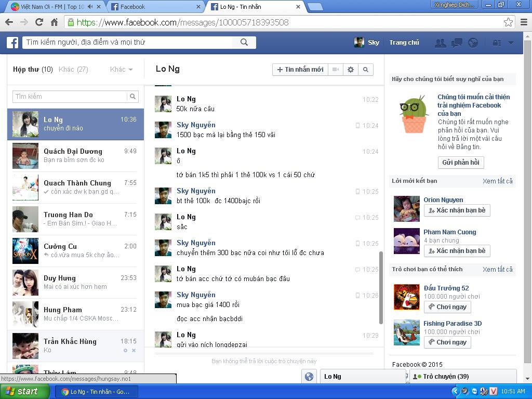Image resolution: width=532 pixels, height=399 pixels.
Task: Search within the Lo Ng conversation
Action: point(366,70)
